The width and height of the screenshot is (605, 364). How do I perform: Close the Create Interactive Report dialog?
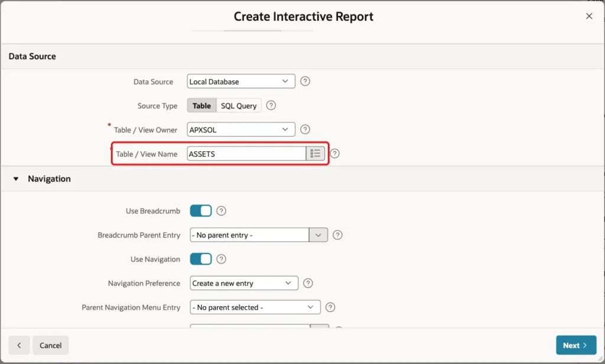589,16
